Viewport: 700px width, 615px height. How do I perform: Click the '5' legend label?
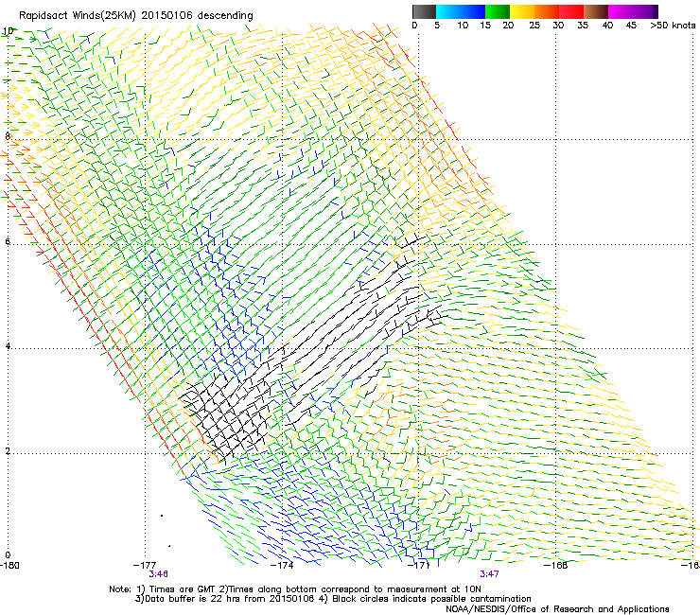(x=437, y=26)
